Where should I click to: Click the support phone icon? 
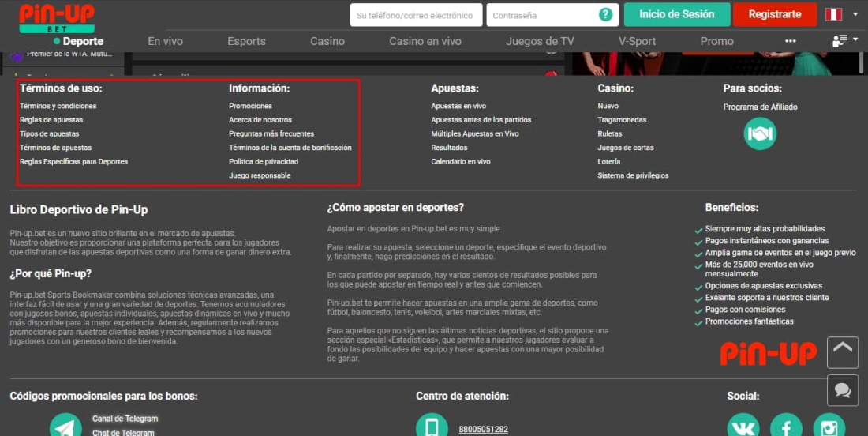(x=432, y=426)
